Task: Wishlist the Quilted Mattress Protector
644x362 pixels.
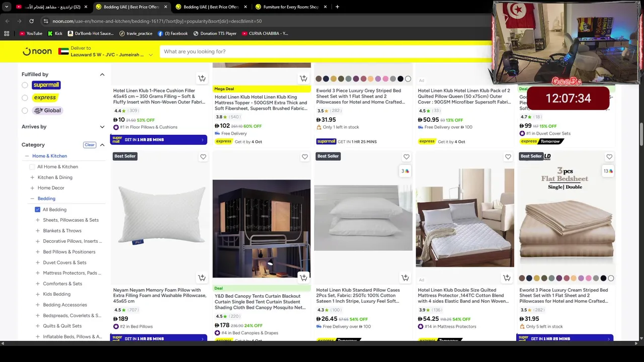Action: (x=508, y=157)
